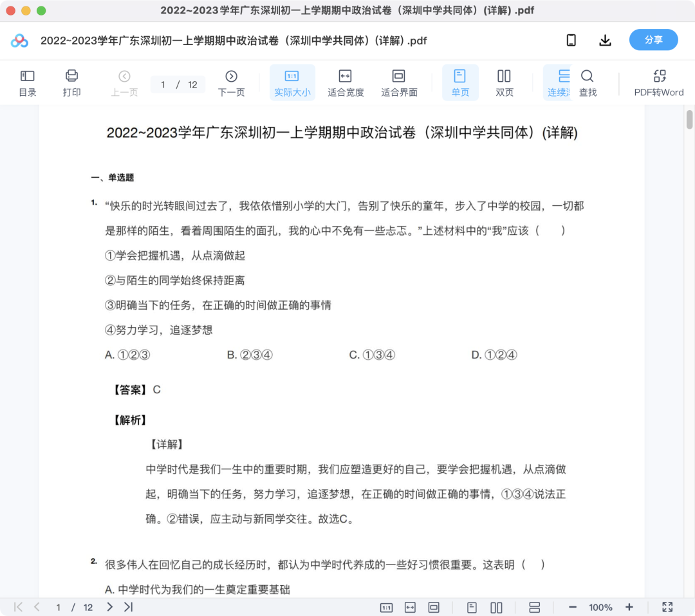Enter fullscreen with bottom right icon

tap(667, 607)
